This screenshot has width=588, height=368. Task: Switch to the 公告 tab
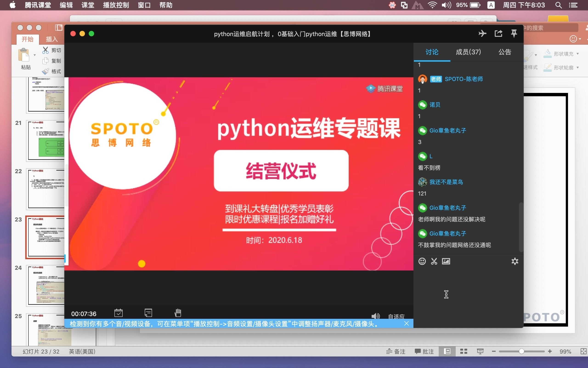pos(505,52)
